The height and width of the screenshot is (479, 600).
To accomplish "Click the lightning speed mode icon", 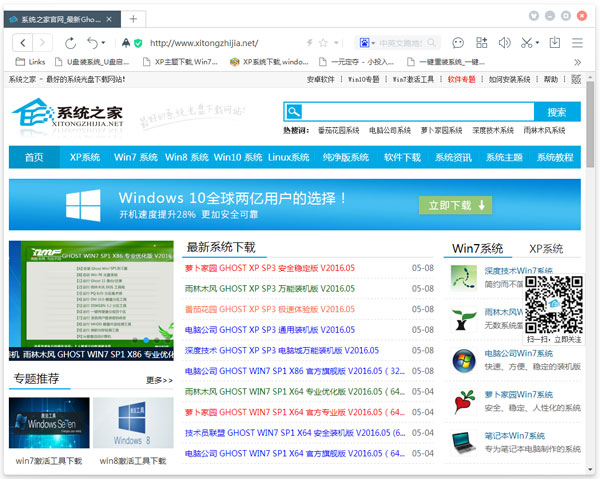I will pyautogui.click(x=310, y=43).
